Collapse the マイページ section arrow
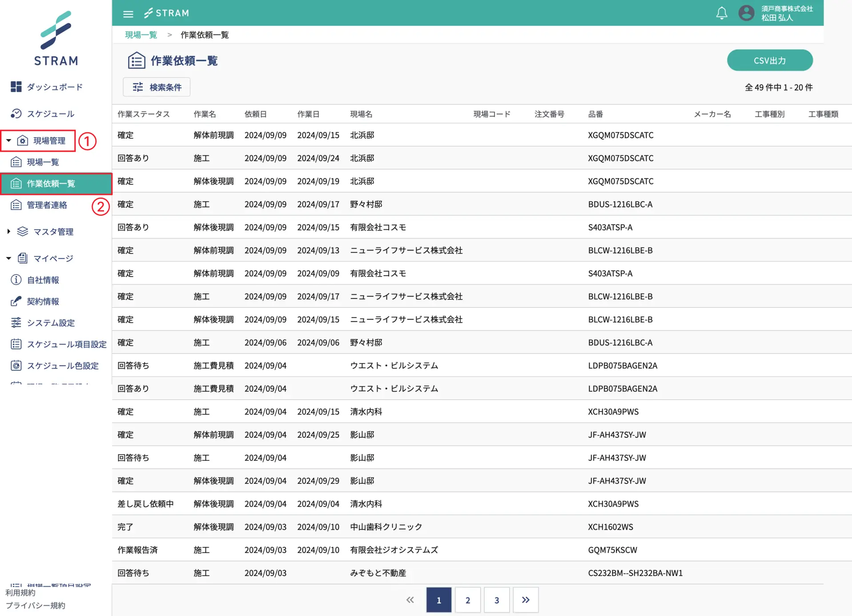The width and height of the screenshot is (852, 616). (8, 258)
